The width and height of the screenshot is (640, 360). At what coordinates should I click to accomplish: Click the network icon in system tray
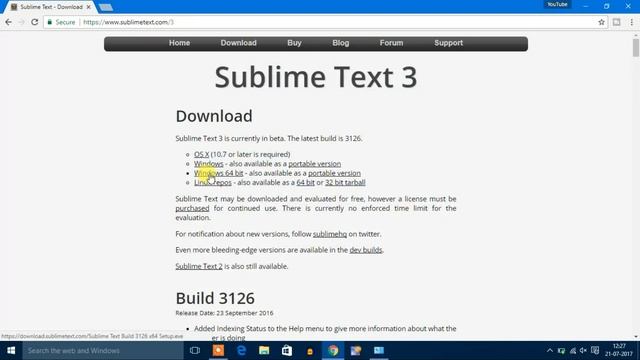(573, 351)
